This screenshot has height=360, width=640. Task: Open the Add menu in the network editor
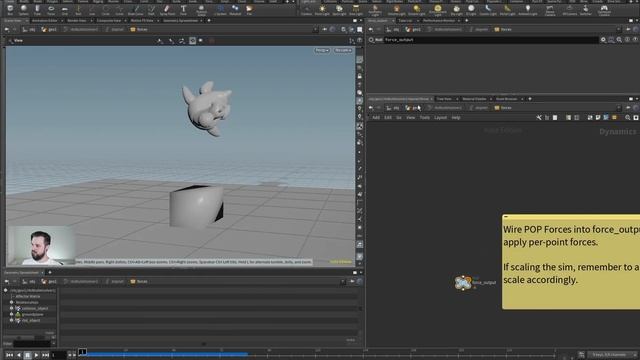[x=376, y=118]
